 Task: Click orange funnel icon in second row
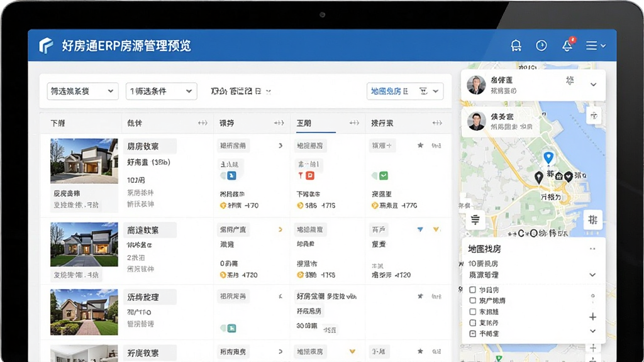pos(436,229)
